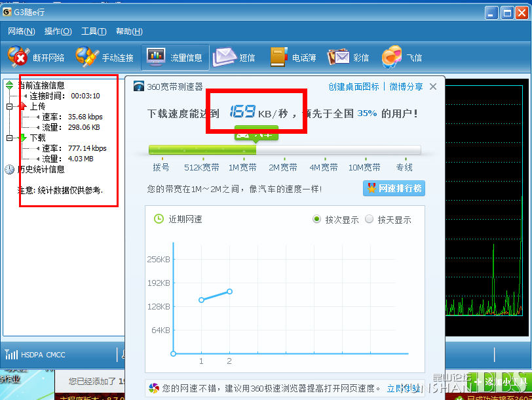The width and height of the screenshot is (532, 400).
Task: Click the green bandwidth level progress bar
Action: (202, 150)
